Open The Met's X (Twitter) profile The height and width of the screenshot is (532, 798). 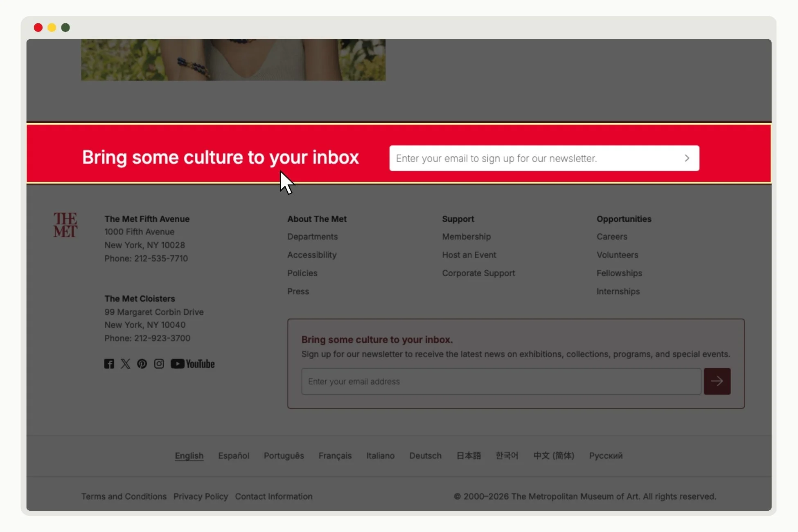[x=126, y=364]
